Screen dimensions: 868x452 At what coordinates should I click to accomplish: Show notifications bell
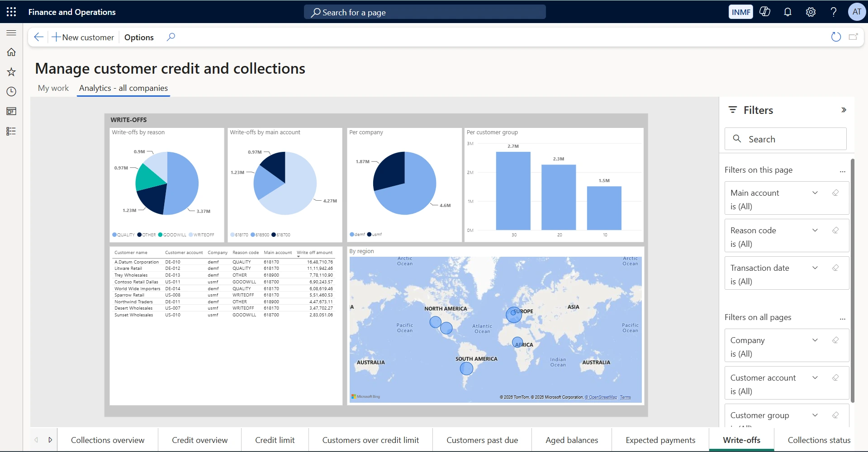(787, 12)
